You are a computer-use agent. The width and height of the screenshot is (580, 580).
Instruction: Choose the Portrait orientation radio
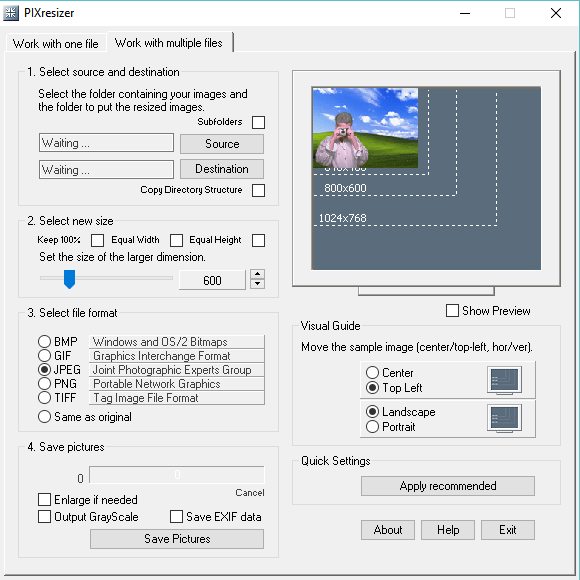click(372, 427)
